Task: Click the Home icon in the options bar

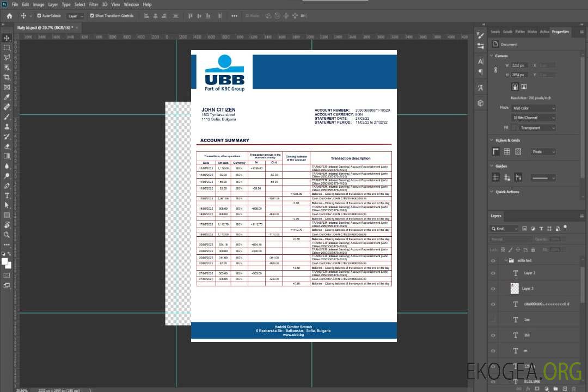Action: [9, 16]
